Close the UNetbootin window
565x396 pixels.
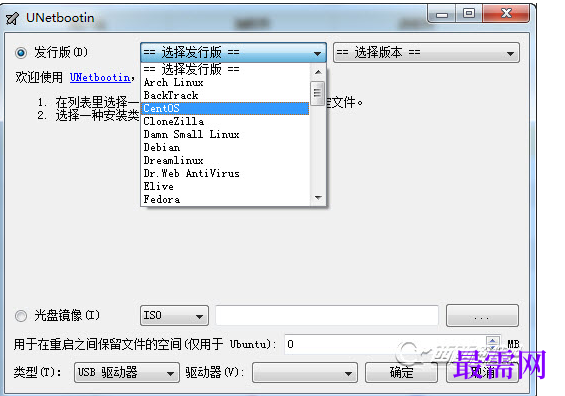click(x=506, y=14)
